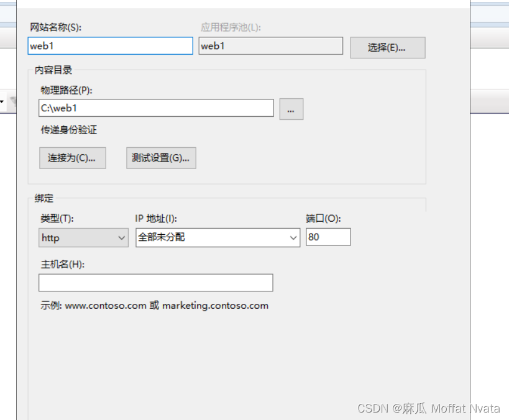Click the example text www.contoso.com
Viewport: 509px width, 420px height.
[x=106, y=306]
